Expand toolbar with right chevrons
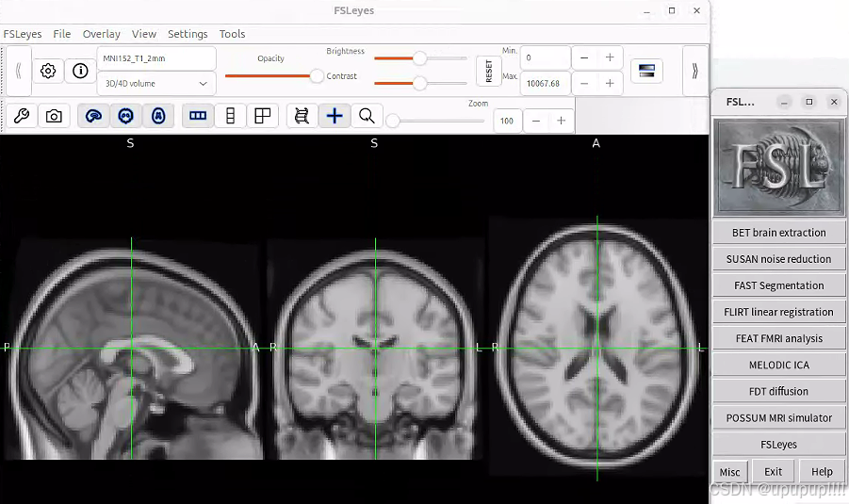 click(x=694, y=71)
